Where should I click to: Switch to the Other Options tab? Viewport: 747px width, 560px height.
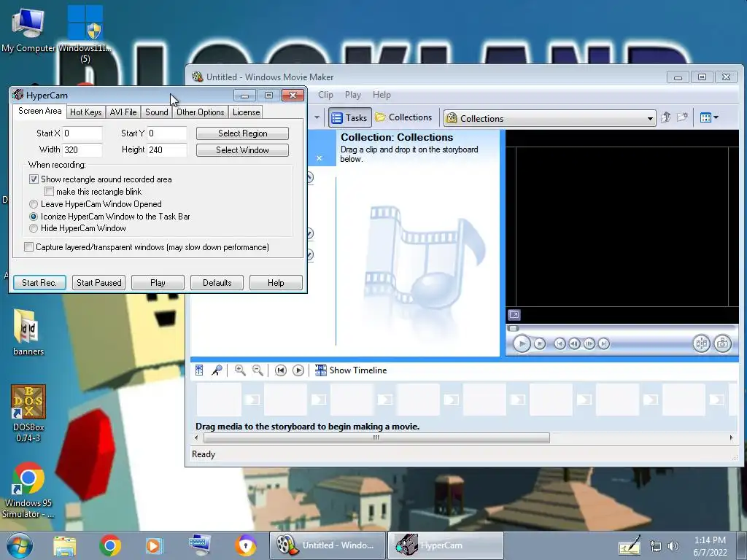pyautogui.click(x=200, y=112)
